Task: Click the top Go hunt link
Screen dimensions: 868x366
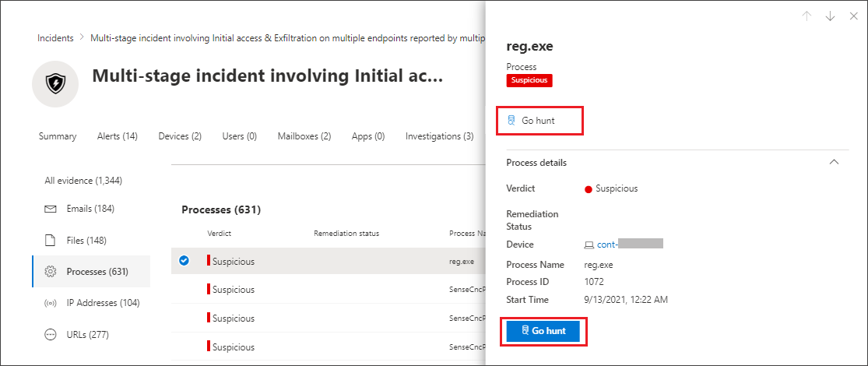Action: [532, 120]
